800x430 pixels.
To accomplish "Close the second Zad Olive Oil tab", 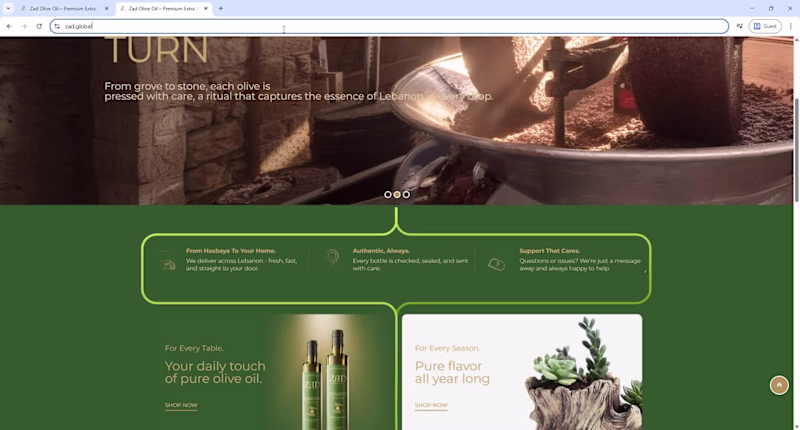I will (x=206, y=9).
